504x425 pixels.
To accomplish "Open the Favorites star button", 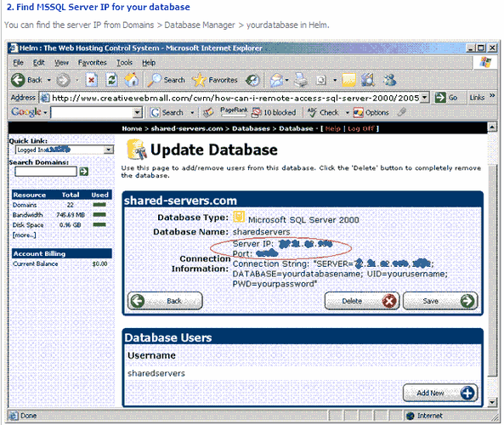I will tap(214, 80).
